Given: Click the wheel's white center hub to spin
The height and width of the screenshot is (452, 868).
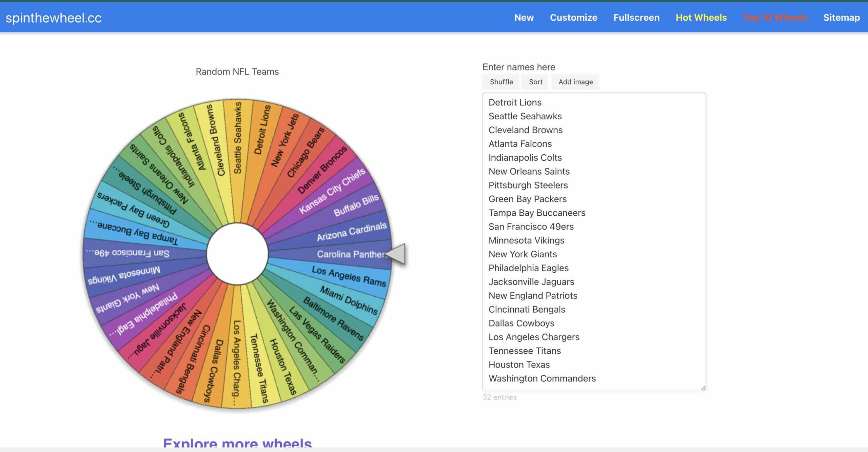Looking at the screenshot, I should [x=237, y=254].
